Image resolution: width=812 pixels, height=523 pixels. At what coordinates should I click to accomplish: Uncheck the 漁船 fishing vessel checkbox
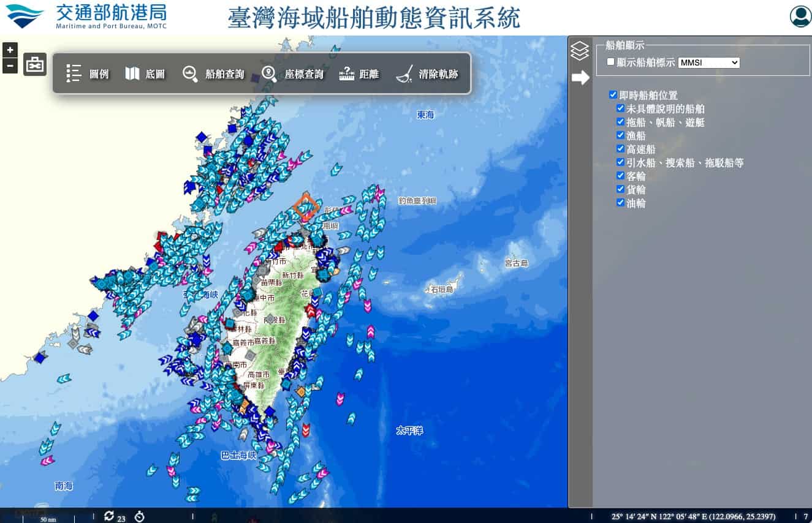click(621, 135)
